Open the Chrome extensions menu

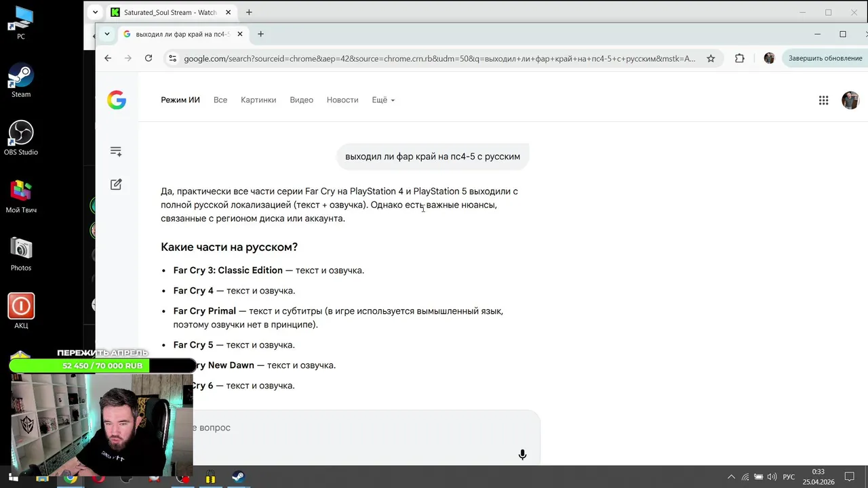pyautogui.click(x=740, y=58)
